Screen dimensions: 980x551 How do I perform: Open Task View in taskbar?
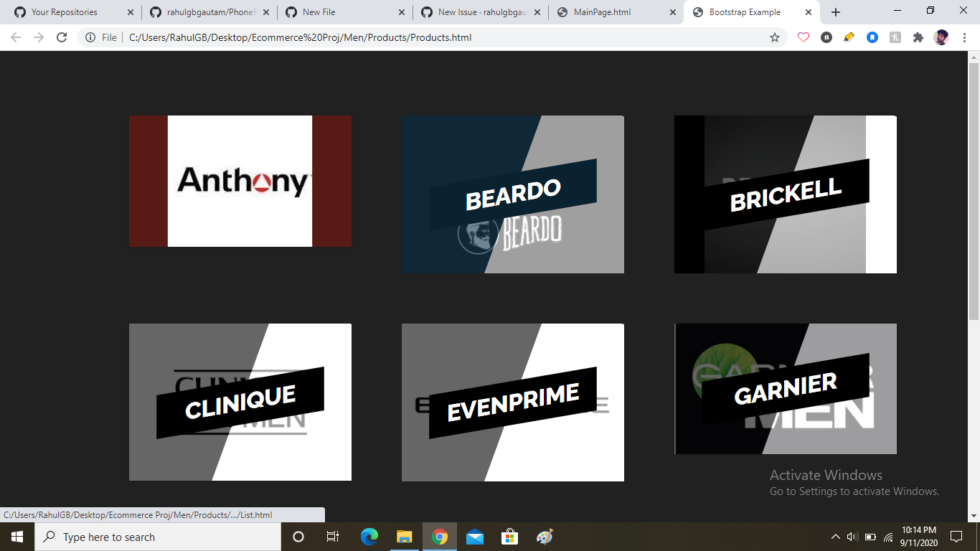tap(333, 537)
